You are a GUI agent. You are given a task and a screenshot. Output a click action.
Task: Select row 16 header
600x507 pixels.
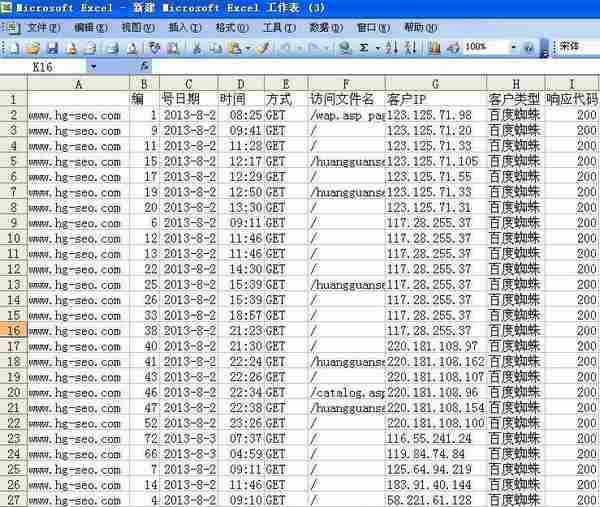[14, 330]
